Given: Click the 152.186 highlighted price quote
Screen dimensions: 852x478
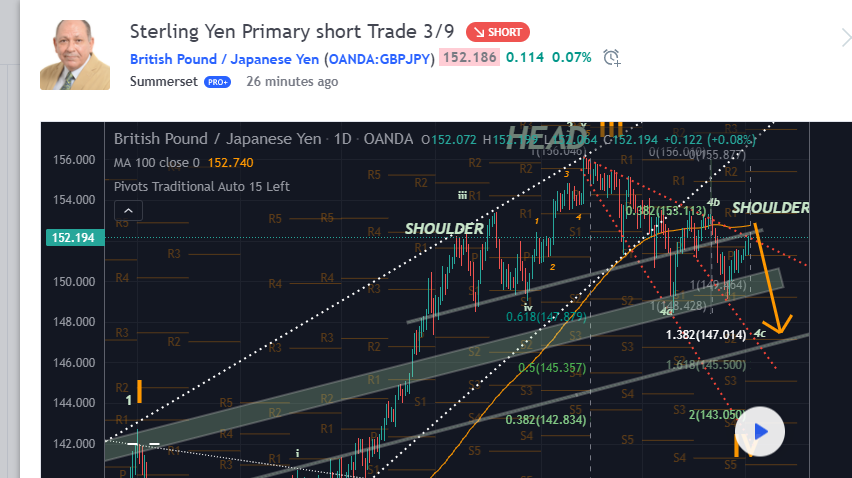Looking at the screenshot, I should tap(469, 58).
